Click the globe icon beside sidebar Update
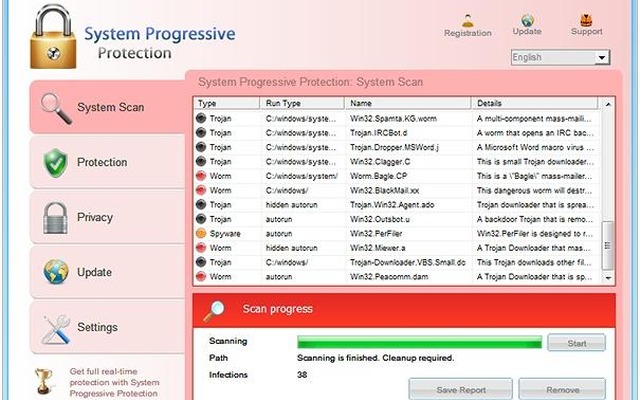The image size is (640, 400). click(x=56, y=272)
